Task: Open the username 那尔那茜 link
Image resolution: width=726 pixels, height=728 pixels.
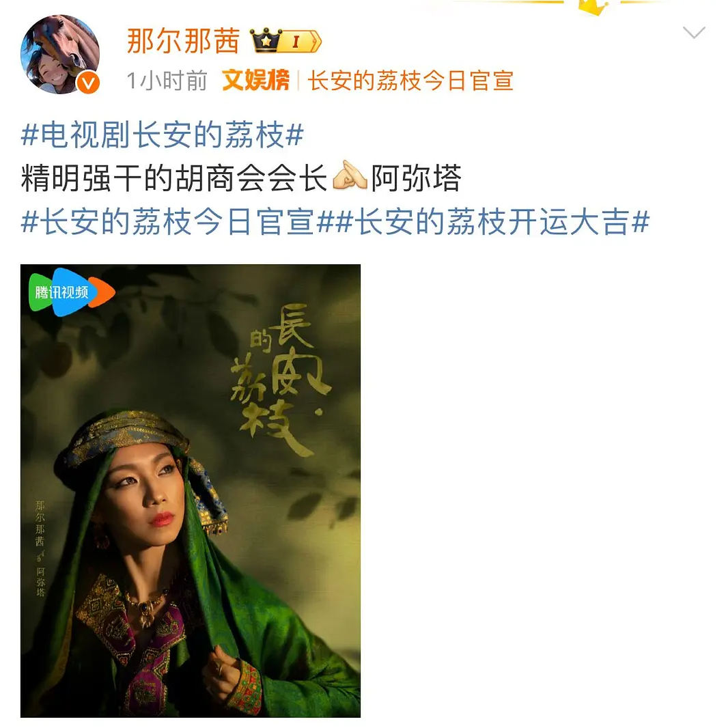Action: (x=183, y=42)
